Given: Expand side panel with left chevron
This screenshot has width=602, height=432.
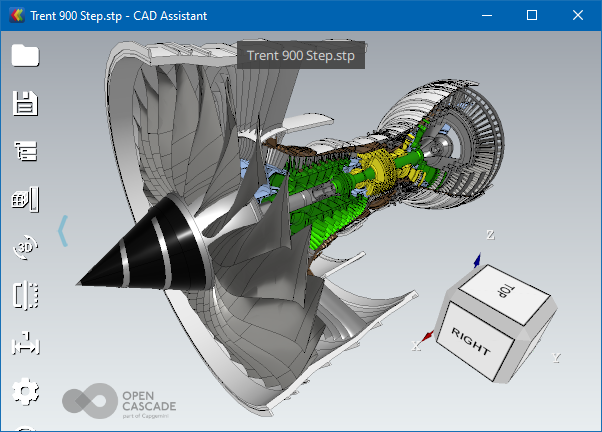Looking at the screenshot, I should [63, 231].
